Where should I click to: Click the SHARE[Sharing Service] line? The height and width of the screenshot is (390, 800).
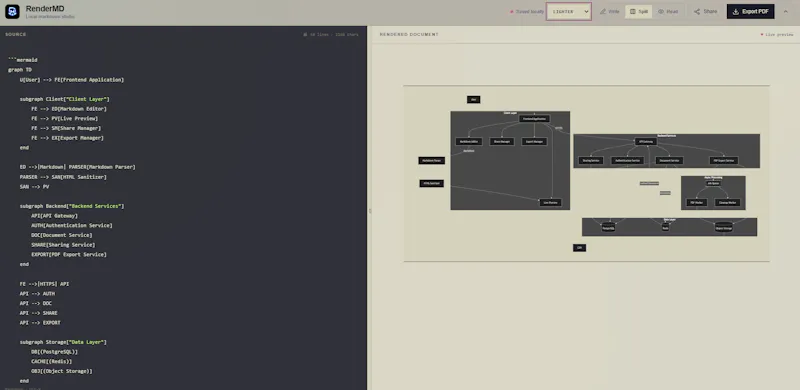(x=63, y=245)
